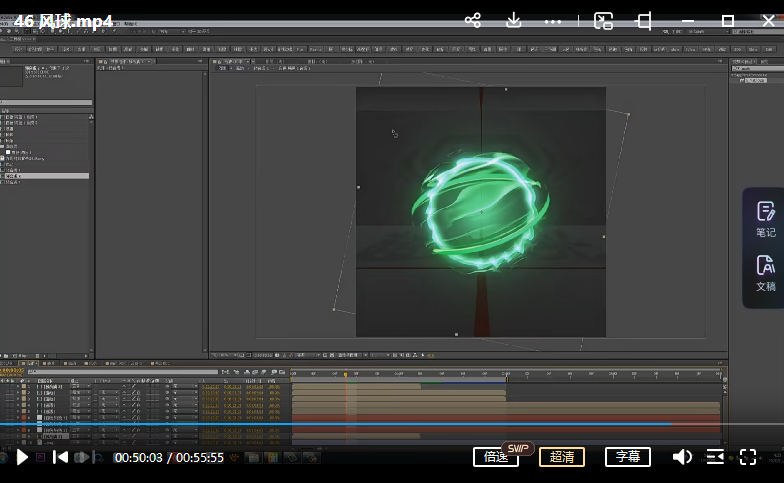Enable picture-in-picture mini player mode
The width and height of the screenshot is (784, 483).
pyautogui.click(x=603, y=20)
